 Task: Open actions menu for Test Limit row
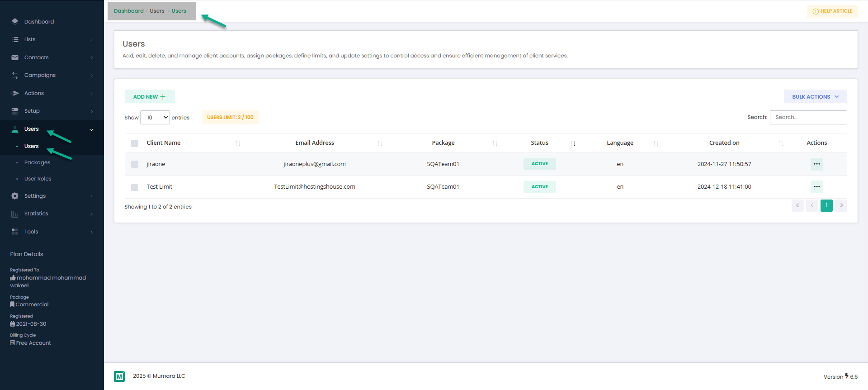(816, 187)
